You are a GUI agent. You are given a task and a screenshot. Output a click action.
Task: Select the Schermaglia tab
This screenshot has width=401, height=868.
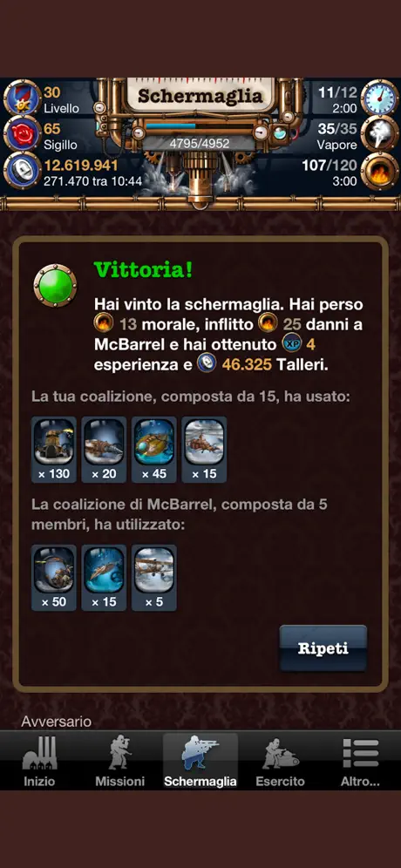[200, 761]
